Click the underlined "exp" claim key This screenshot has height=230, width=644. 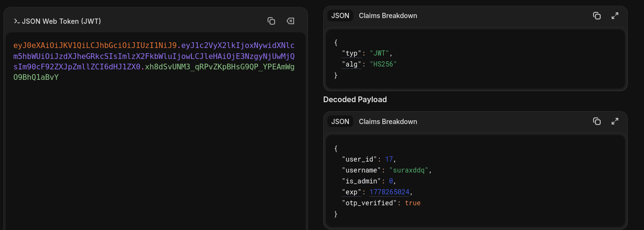pos(352,192)
